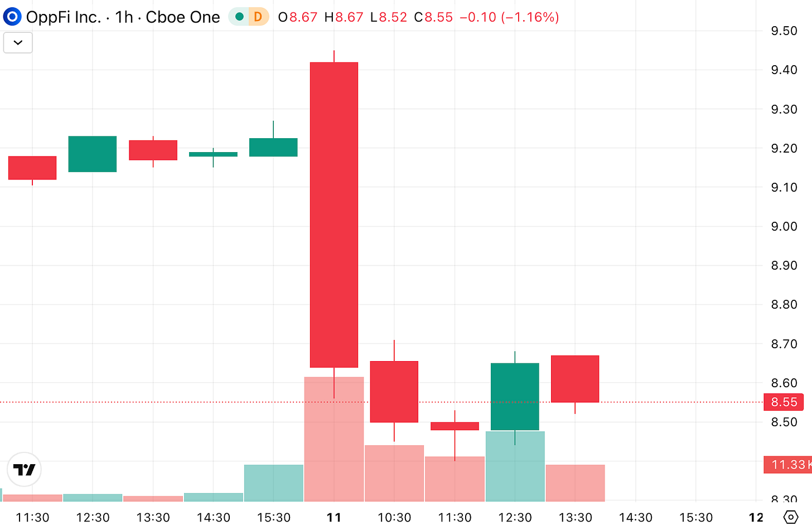Click the red 8.55 price label

[784, 402]
